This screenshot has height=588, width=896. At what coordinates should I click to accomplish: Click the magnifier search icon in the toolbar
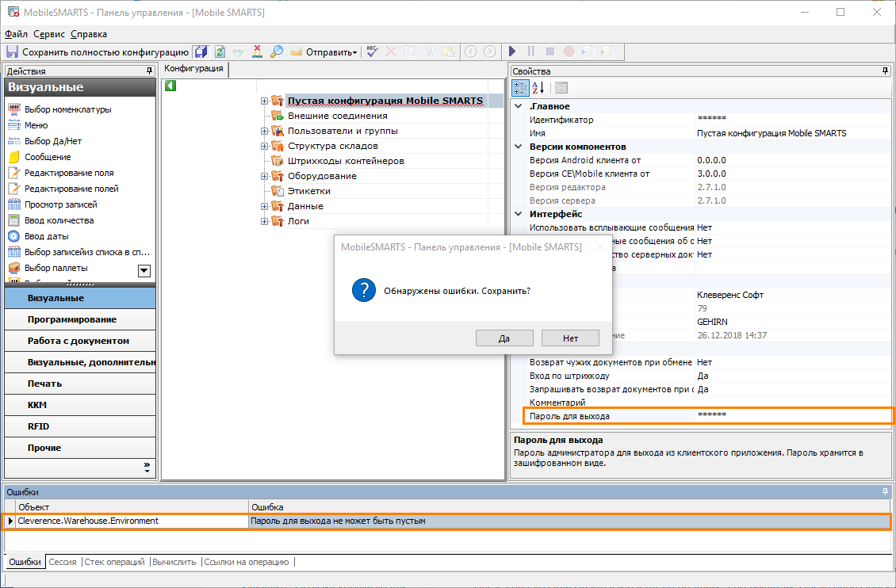pos(277,52)
